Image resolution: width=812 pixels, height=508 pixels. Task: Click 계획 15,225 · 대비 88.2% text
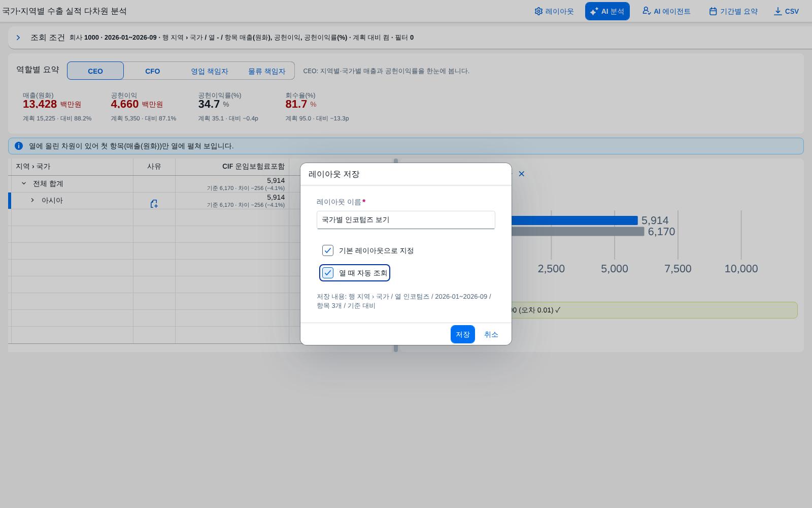pos(57,118)
